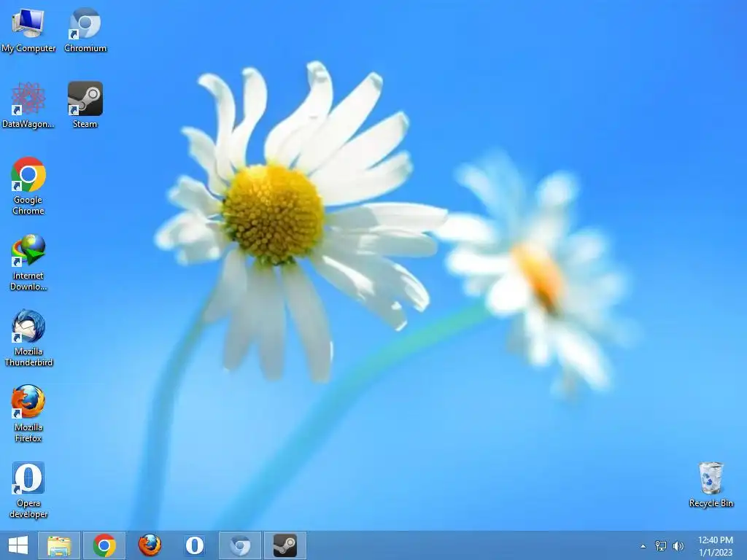Click the "Chromium" desktop label text
Image resolution: width=747 pixels, height=560 pixels.
pyautogui.click(x=85, y=48)
